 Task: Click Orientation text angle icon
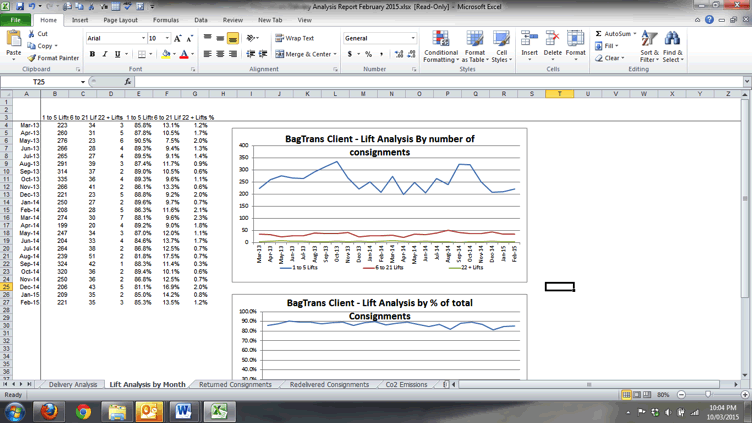coord(251,38)
